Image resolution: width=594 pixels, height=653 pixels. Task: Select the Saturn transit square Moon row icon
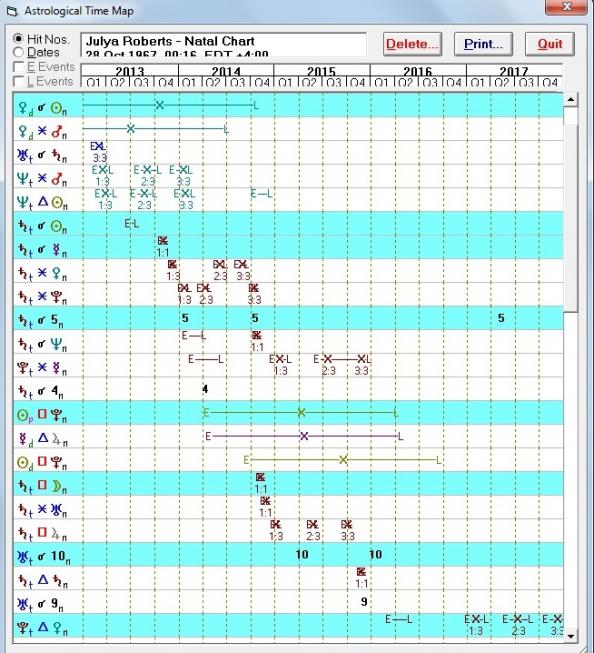click(42, 485)
